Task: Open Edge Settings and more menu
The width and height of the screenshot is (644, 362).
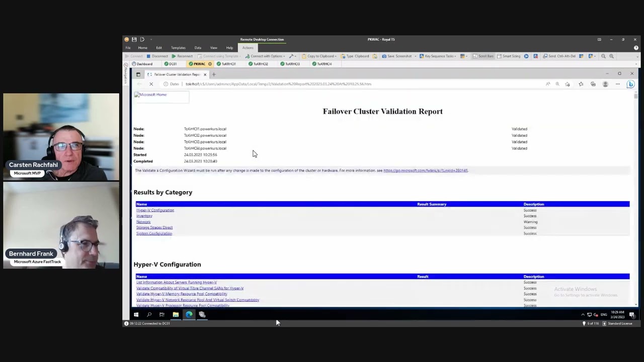Action: pos(618,84)
